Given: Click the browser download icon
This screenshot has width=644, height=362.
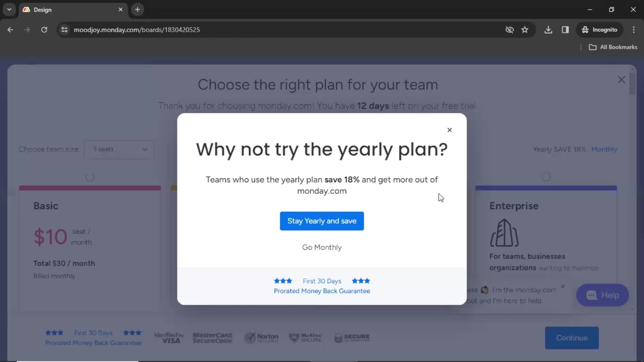Looking at the screenshot, I should [548, 29].
